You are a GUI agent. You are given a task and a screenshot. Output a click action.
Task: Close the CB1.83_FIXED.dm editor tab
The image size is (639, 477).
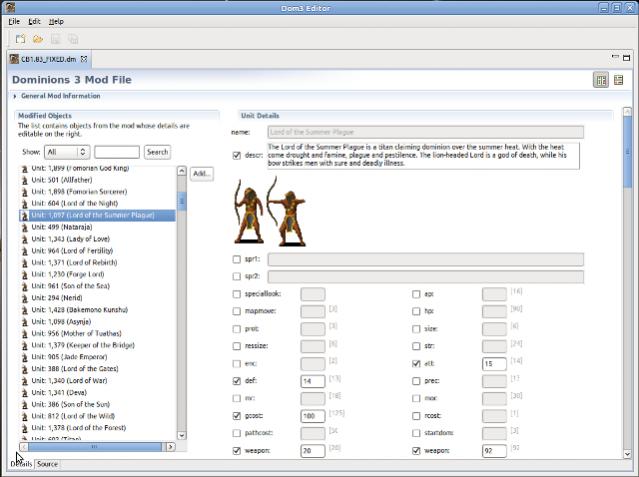click(86, 60)
